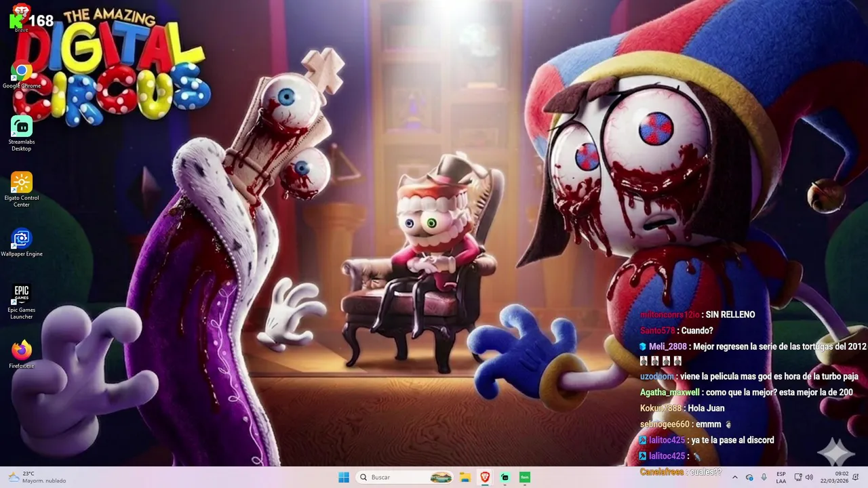Click the volume speaker tray icon
Image resolution: width=868 pixels, height=488 pixels.
pyautogui.click(x=809, y=477)
